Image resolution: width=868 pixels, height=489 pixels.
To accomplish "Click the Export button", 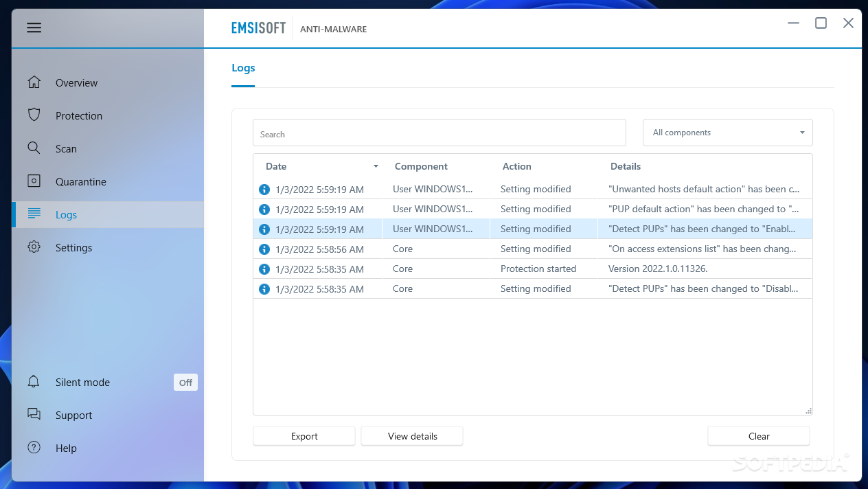I will 304,436.
